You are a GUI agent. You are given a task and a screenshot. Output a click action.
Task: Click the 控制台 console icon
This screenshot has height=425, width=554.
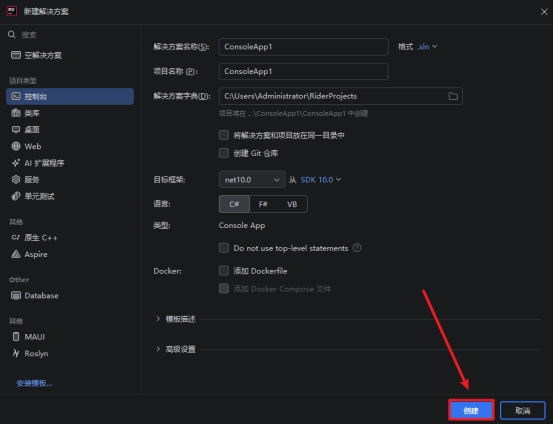[16, 96]
